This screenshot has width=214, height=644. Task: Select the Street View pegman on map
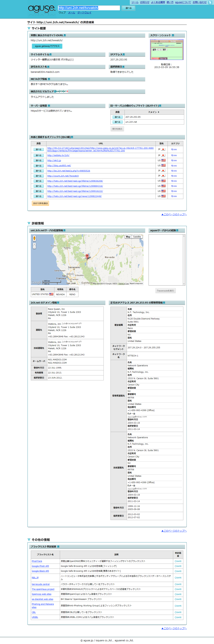pyautogui.click(x=34, y=238)
